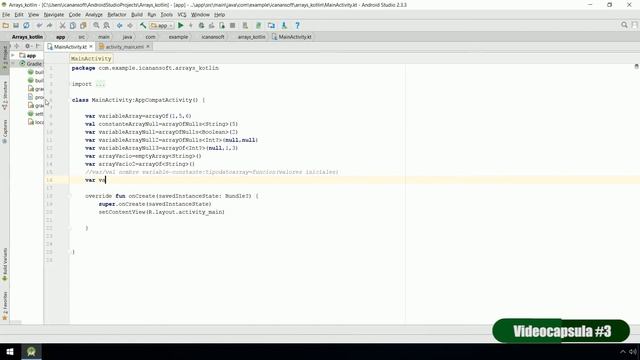Click the Find magnifier icon

point(96,25)
